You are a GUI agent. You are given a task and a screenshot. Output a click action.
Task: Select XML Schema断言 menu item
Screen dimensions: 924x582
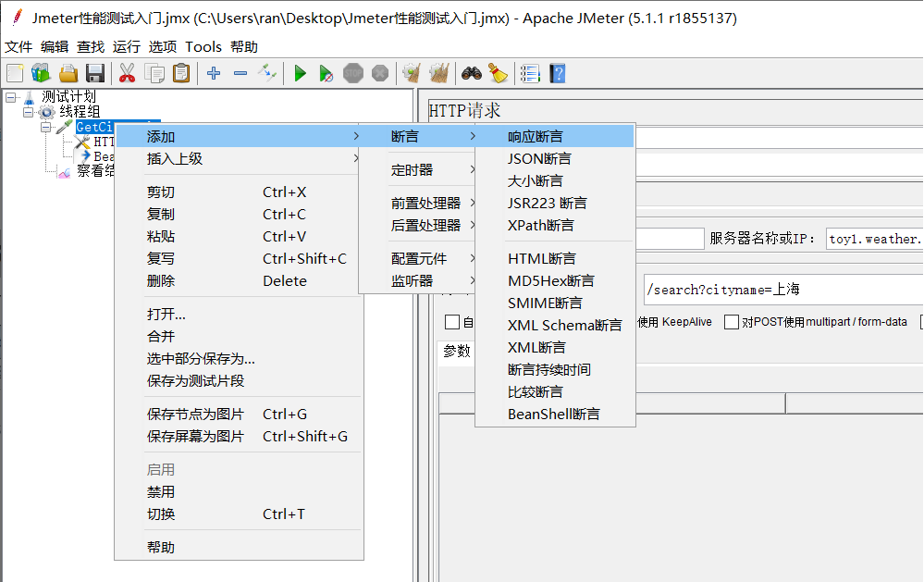[555, 325]
